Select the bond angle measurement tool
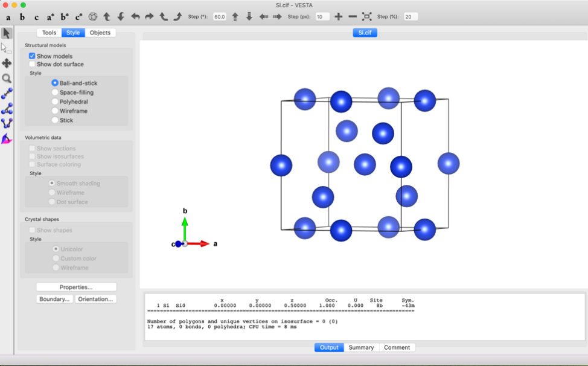This screenshot has height=366, width=588. click(x=7, y=109)
